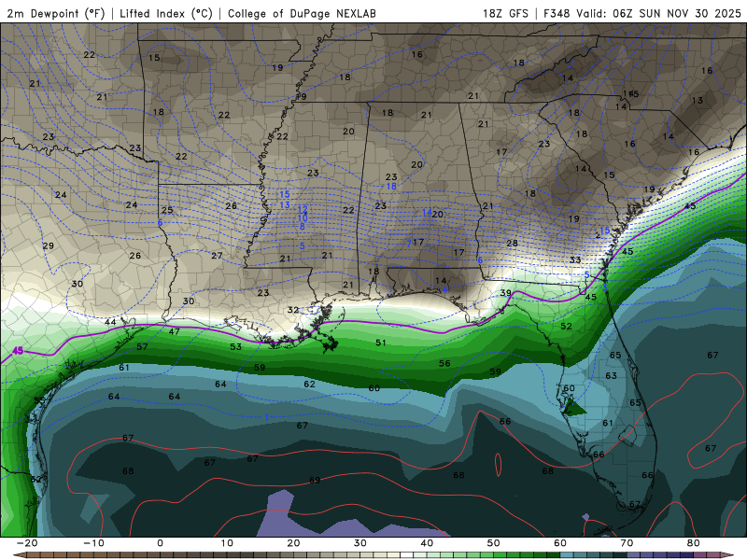Click the '57' dewpoint value in the Gulf

pos(142,346)
